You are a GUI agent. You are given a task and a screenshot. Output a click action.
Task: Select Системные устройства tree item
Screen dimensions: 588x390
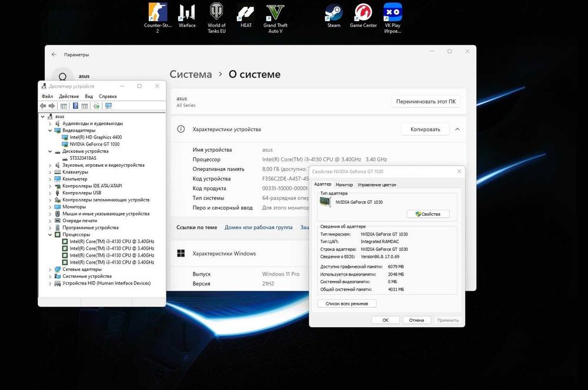87,276
